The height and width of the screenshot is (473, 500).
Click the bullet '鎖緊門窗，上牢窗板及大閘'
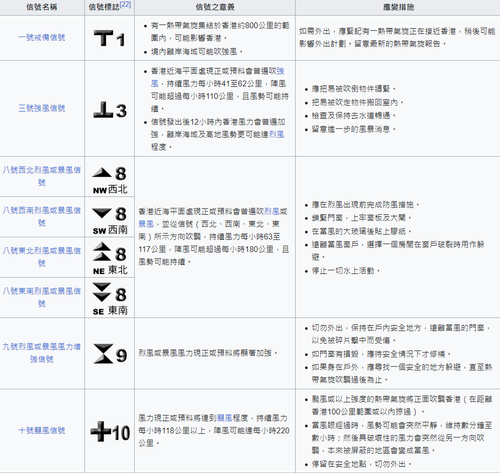point(362,218)
